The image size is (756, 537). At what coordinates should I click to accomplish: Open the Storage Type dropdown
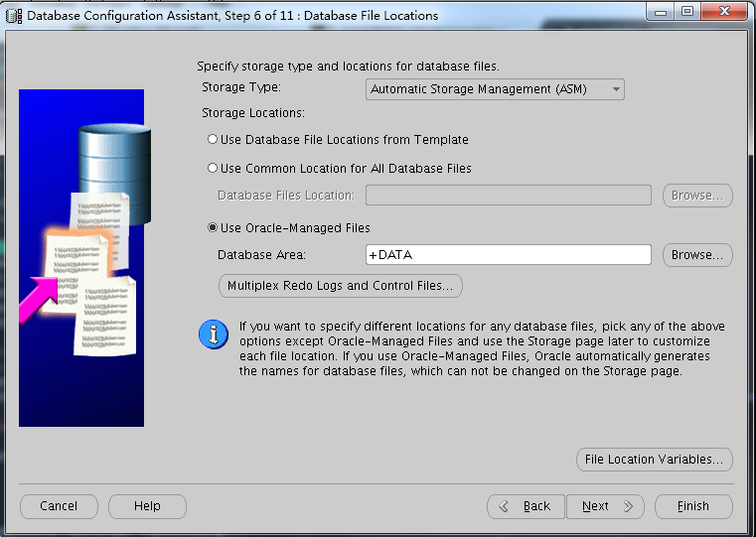click(495, 89)
